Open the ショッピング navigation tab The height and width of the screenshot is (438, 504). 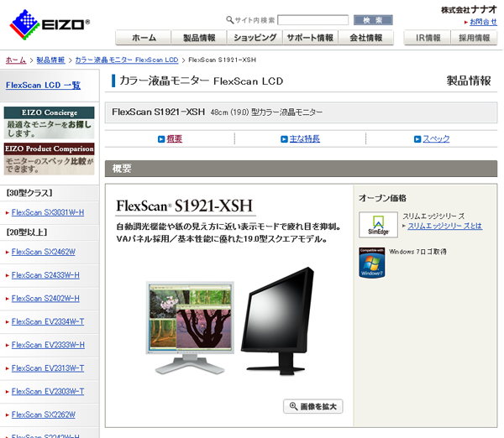[x=255, y=38]
